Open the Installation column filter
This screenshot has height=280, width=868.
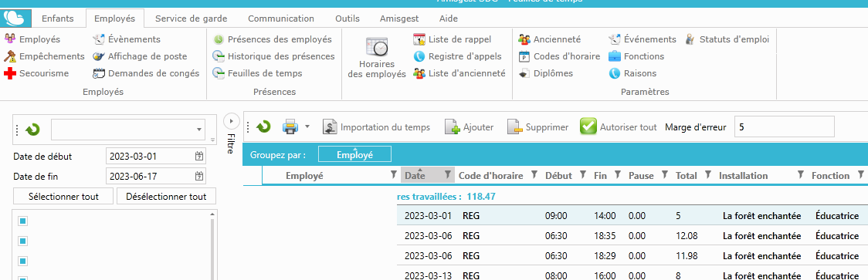[x=801, y=175]
